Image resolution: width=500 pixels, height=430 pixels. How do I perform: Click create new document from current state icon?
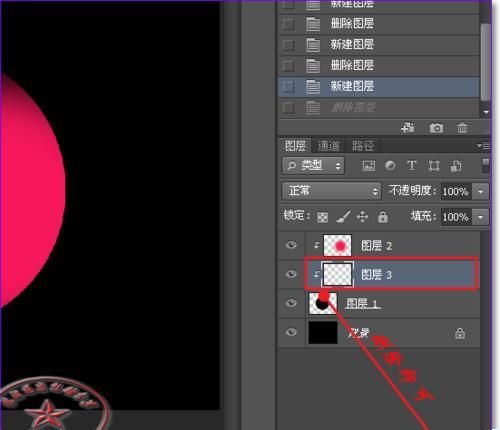coord(408,127)
